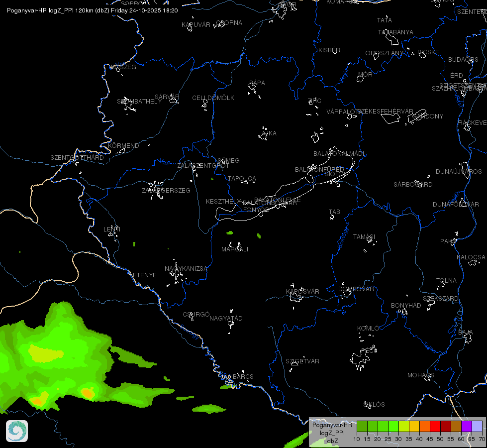Click the 30–35 dBZ yellow-green legend swatch

[404, 426]
